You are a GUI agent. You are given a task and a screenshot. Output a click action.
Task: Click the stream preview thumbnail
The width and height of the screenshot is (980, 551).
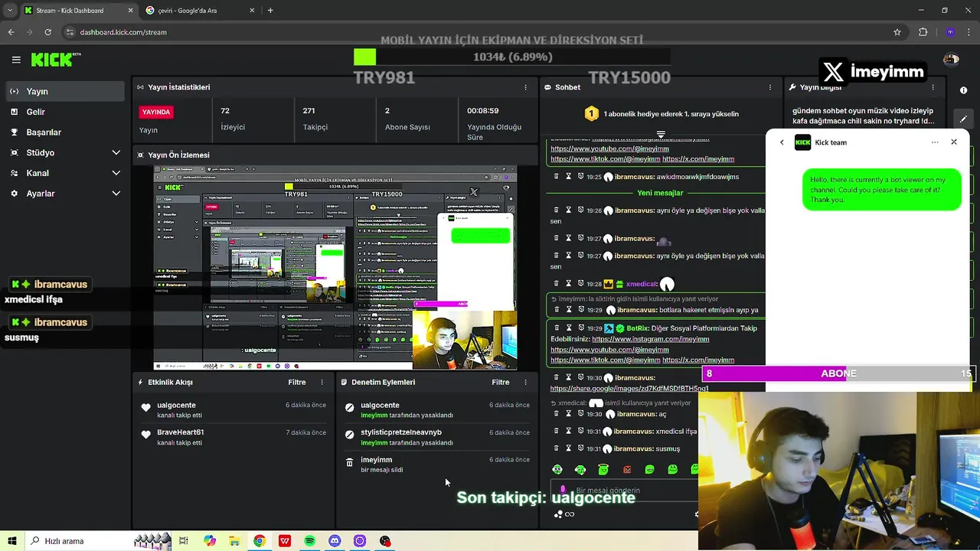pyautogui.click(x=335, y=267)
